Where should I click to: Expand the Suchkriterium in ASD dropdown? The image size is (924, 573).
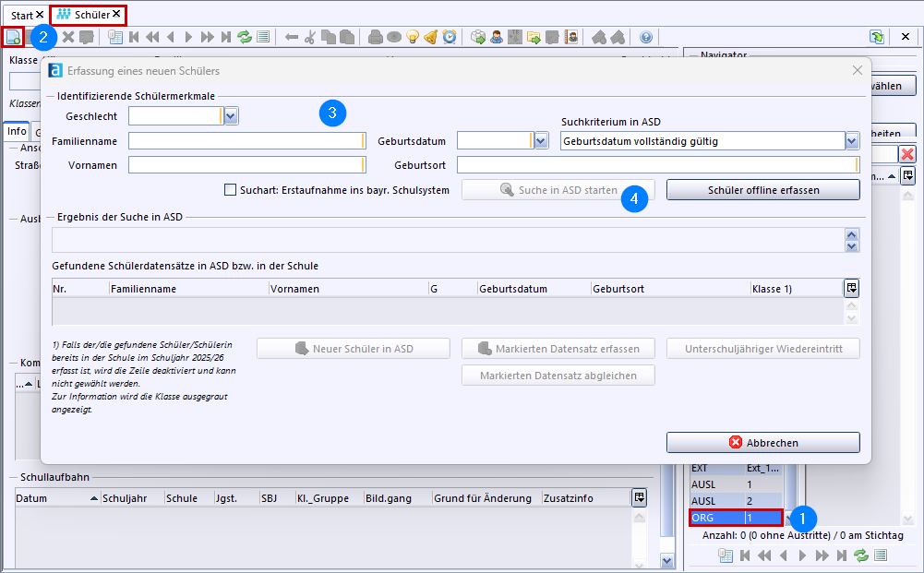click(851, 140)
